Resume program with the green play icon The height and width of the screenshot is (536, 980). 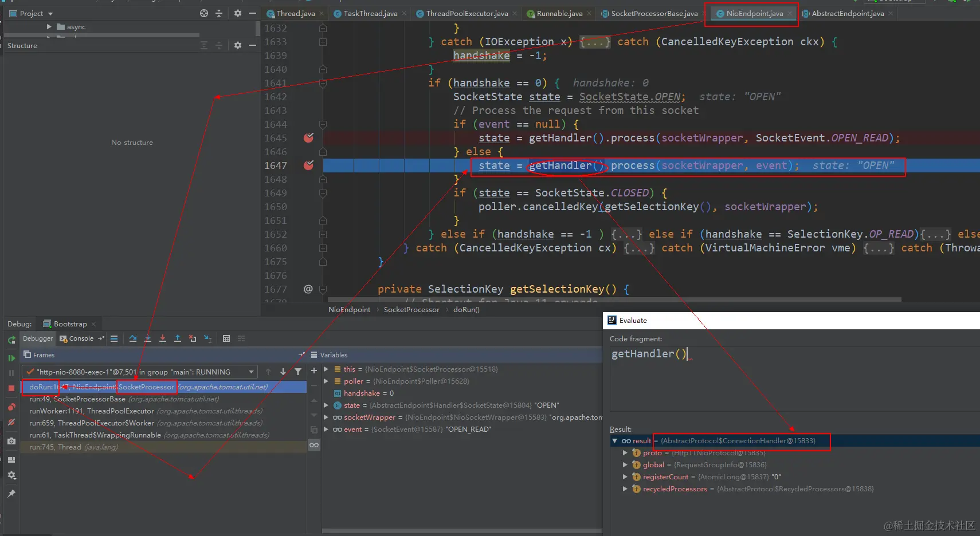11,358
